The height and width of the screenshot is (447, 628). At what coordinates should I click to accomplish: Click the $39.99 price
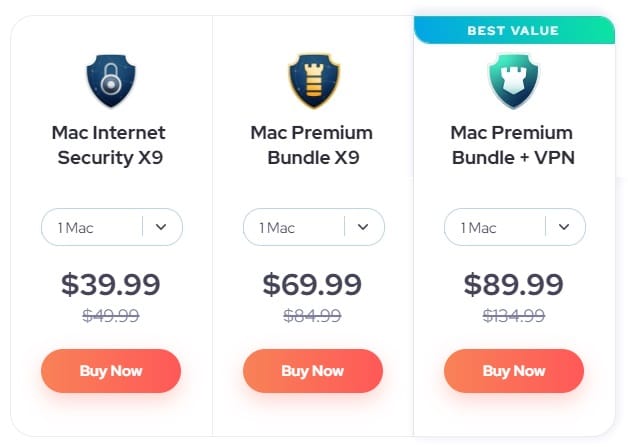[x=111, y=284]
